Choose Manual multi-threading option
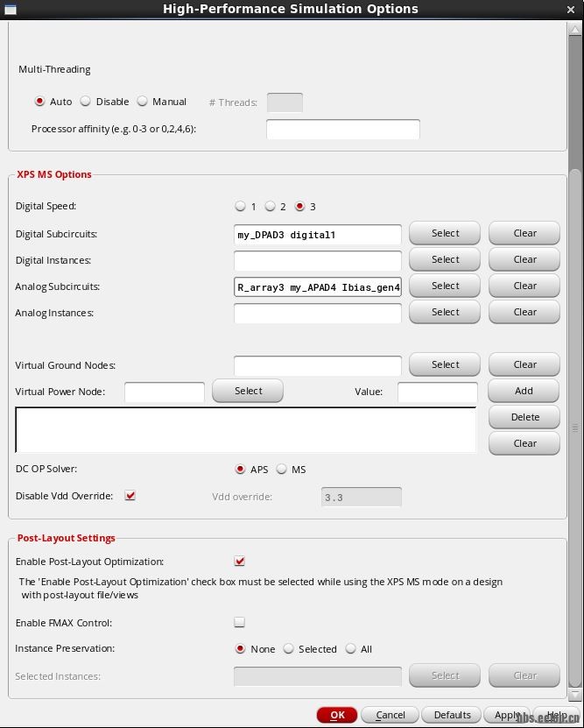This screenshot has width=584, height=728. click(143, 102)
